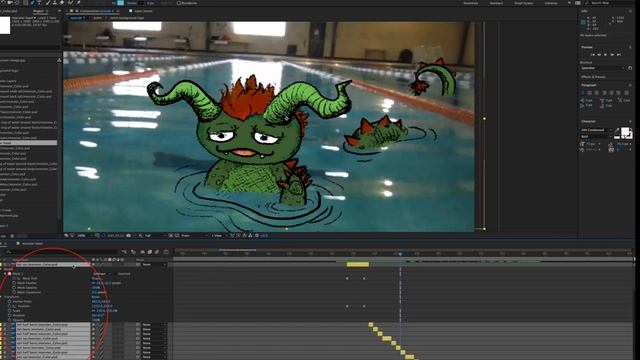The image size is (640, 360).
Task: Toggle the Mask Expansion stopwatch
Action: (14, 292)
